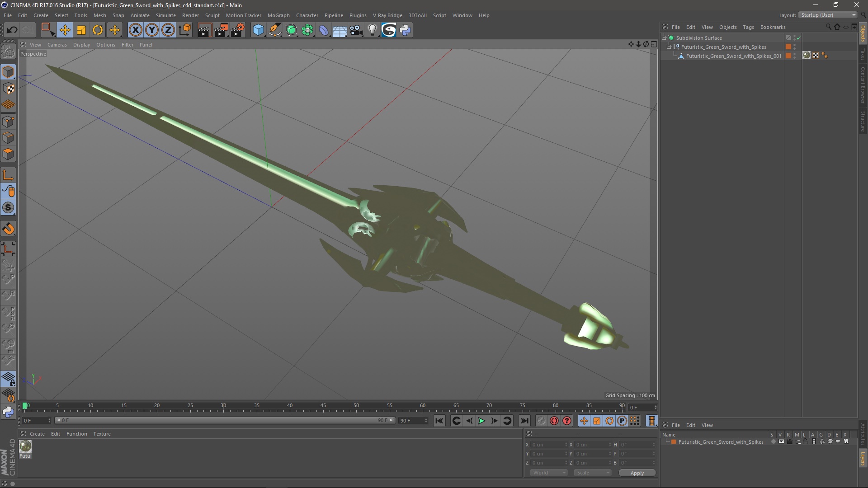Click the Python script icon in toolbar

(x=405, y=30)
